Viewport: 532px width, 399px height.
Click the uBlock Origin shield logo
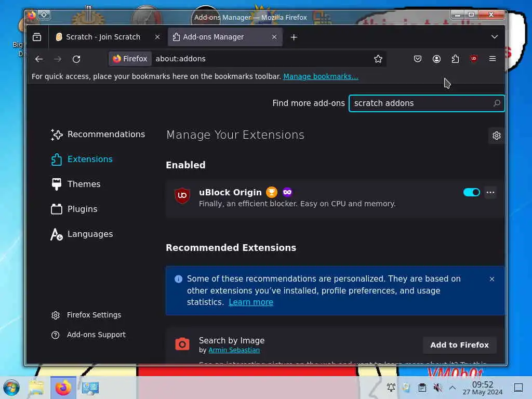point(182,195)
